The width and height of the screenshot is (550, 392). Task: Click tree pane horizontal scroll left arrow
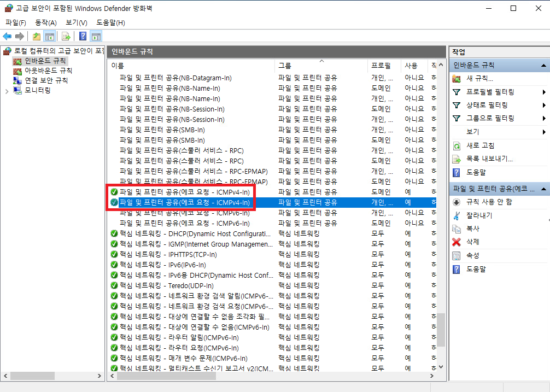[5, 376]
